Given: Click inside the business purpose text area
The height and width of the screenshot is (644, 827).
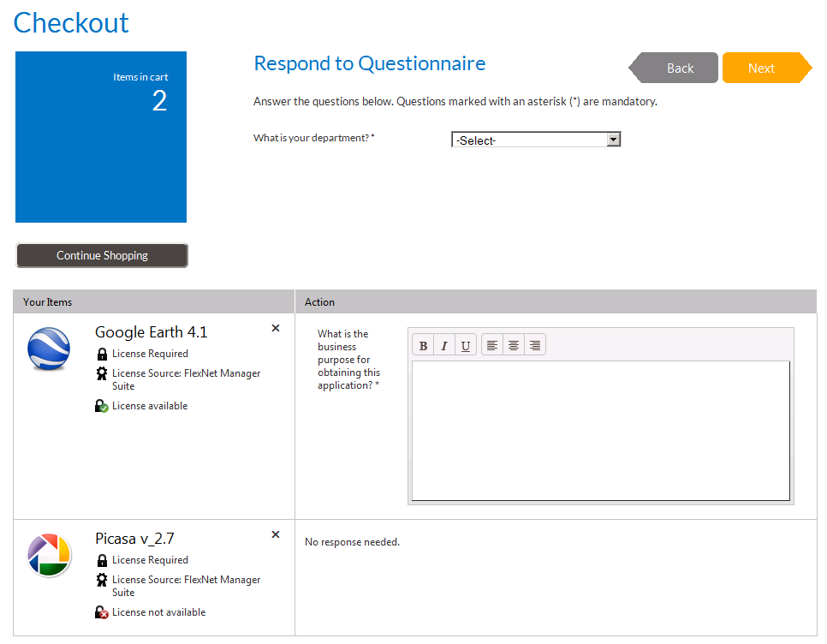Looking at the screenshot, I should (x=600, y=430).
